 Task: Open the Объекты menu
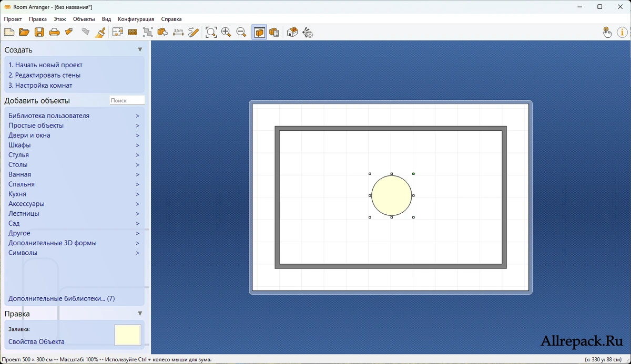click(x=84, y=19)
